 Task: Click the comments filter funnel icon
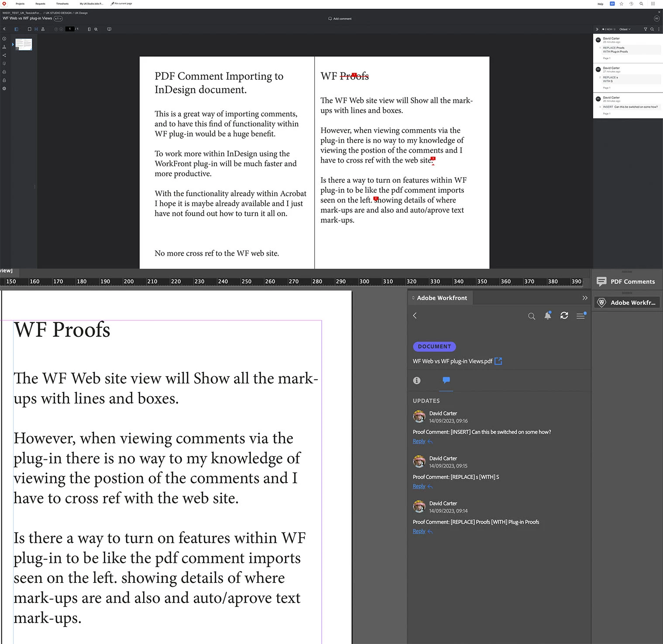pos(646,29)
